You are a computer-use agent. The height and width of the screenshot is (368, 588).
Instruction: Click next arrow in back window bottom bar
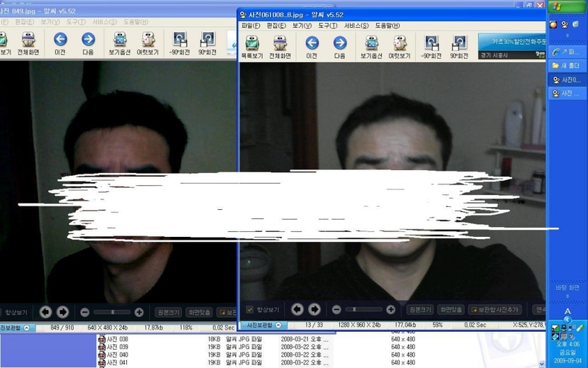pyautogui.click(x=62, y=312)
